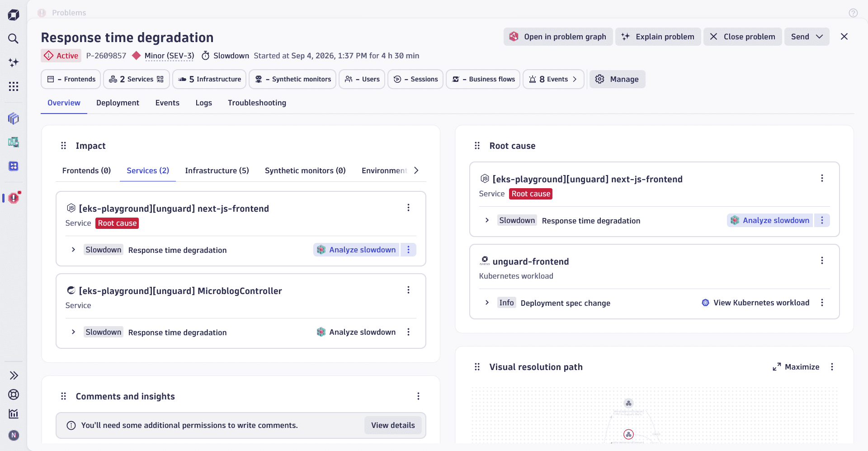Image resolution: width=868 pixels, height=451 pixels.
Task: Open kebab beside MicroblogController Analyze slowdown
Action: pyautogui.click(x=408, y=332)
